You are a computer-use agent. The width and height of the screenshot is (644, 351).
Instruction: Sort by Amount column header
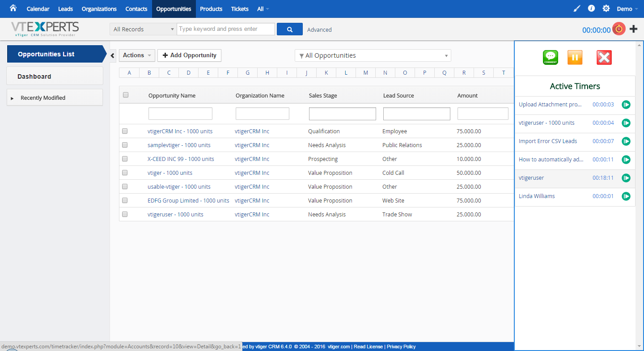pos(467,95)
